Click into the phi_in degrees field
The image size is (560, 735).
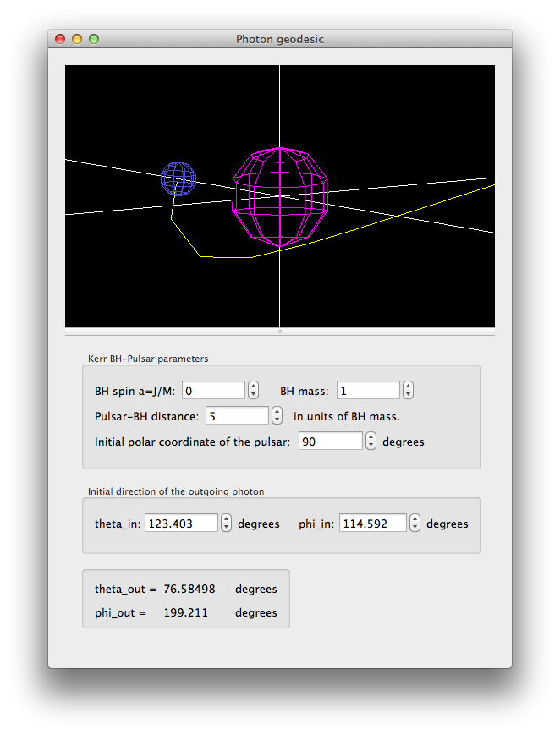pos(372,524)
